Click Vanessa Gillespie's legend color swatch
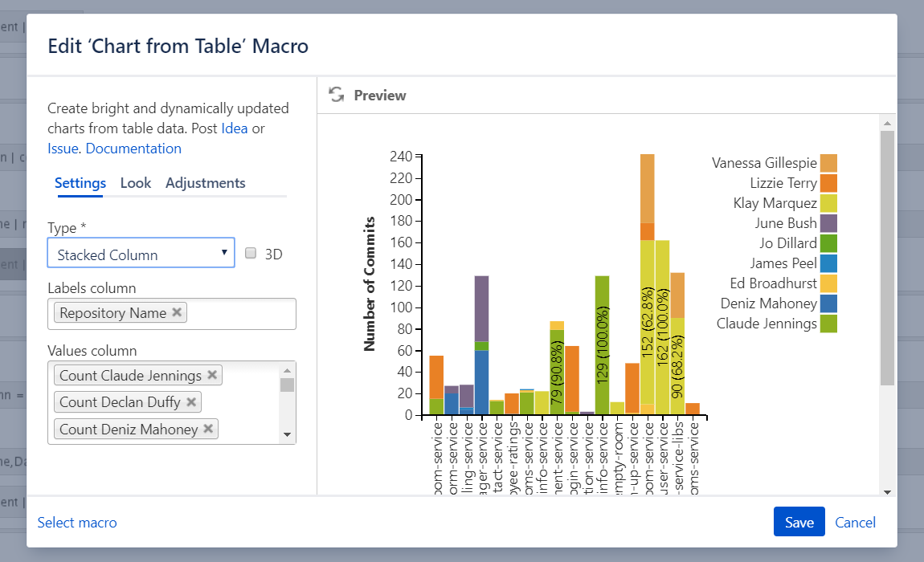 click(830, 162)
